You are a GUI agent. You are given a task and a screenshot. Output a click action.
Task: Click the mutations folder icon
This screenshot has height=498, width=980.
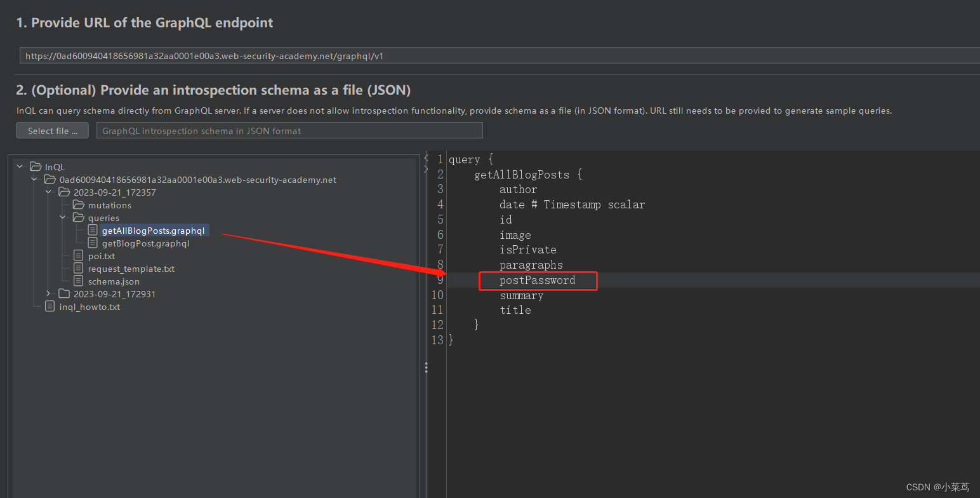[79, 205]
